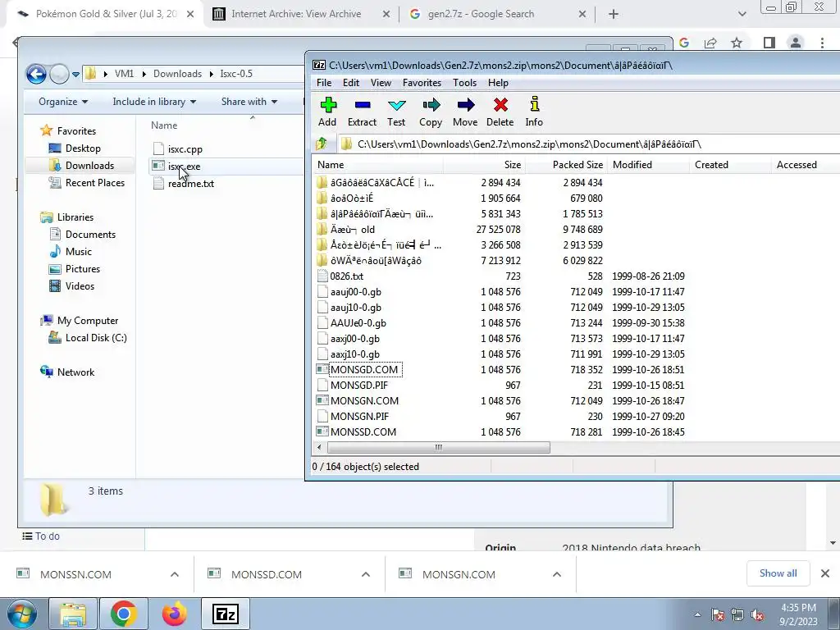Select MONSGD.COM in 7-Zip file list
Screen dimensions: 840x630
(364, 370)
